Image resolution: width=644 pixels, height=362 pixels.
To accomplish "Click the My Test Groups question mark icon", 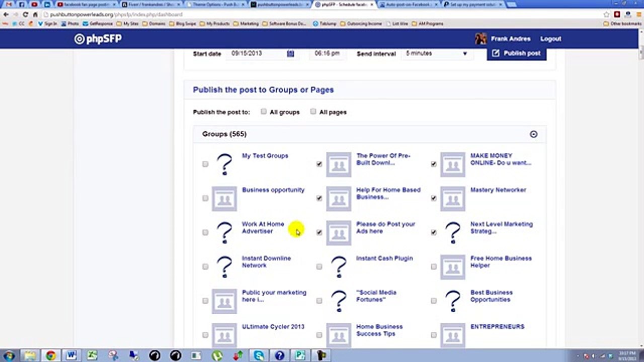I will pos(224,164).
